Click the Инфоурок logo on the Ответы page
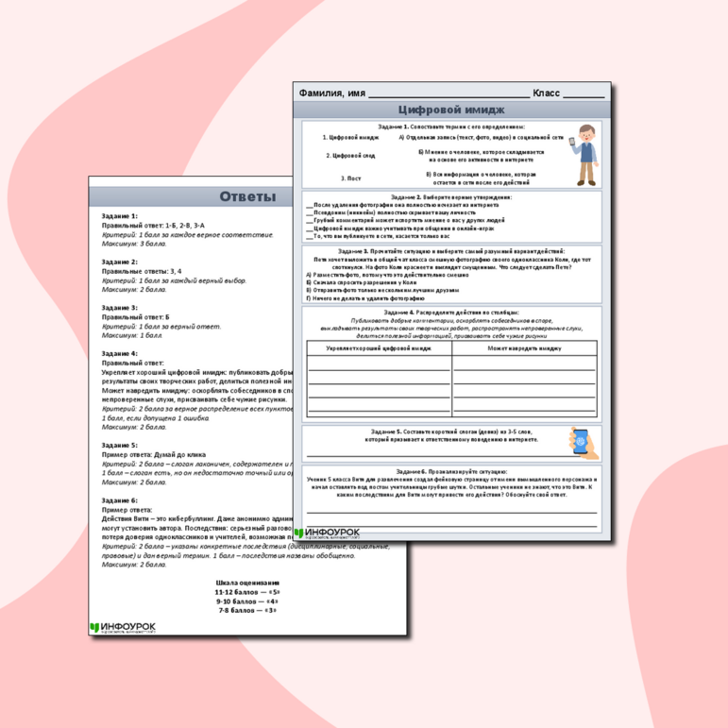 [x=123, y=628]
